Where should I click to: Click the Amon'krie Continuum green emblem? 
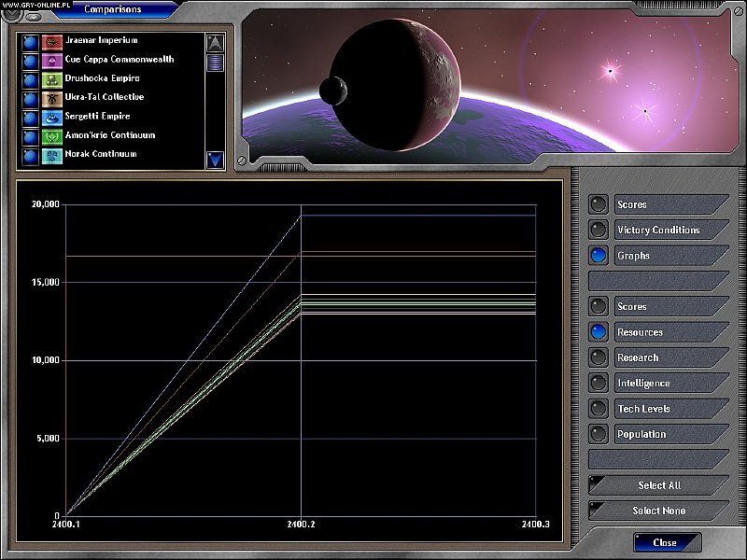[52, 136]
